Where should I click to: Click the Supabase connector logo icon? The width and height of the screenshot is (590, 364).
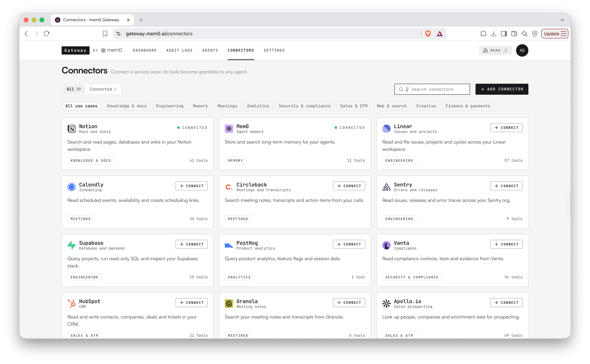(72, 245)
